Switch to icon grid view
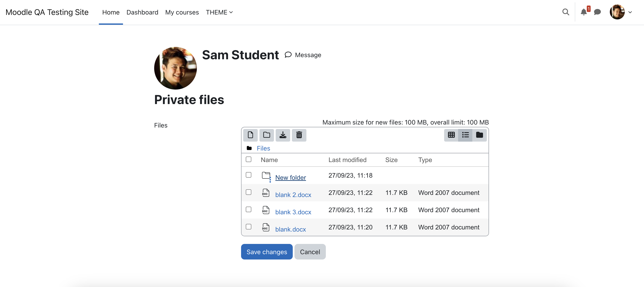The width and height of the screenshot is (644, 287). [451, 135]
